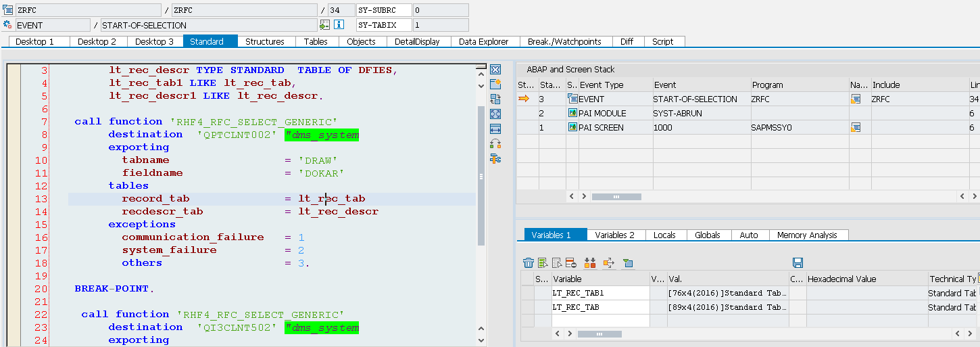Viewport: 980px width, 347px height.
Task: Click the full-screen expand tool icon
Action: pyautogui.click(x=495, y=114)
